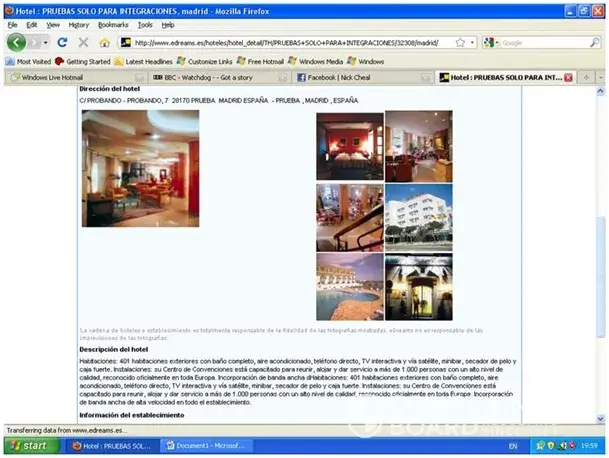Click the Stop loading X icon
Viewport: 609px width, 458px height.
point(83,42)
